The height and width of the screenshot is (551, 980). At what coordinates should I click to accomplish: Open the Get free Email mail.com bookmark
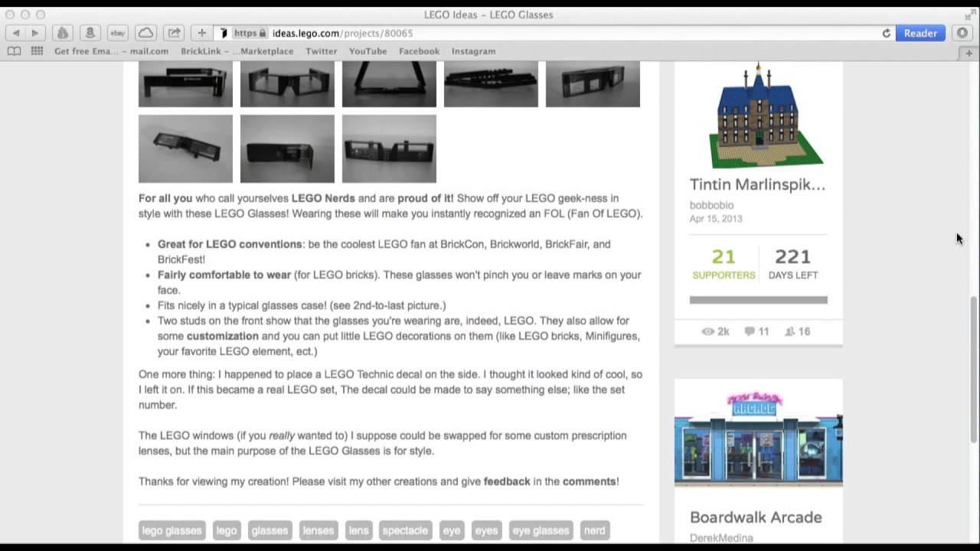[x=111, y=51]
